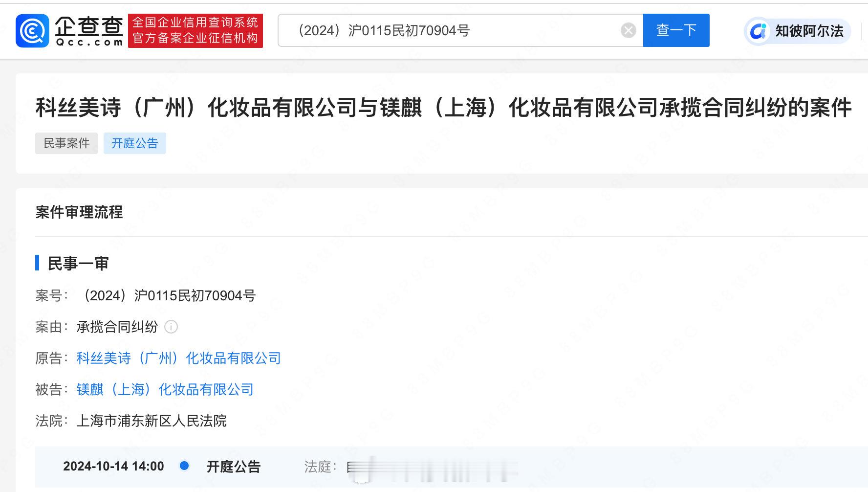Select the 民事案件 tag
Image resolution: width=868 pixels, height=492 pixels.
(x=66, y=143)
